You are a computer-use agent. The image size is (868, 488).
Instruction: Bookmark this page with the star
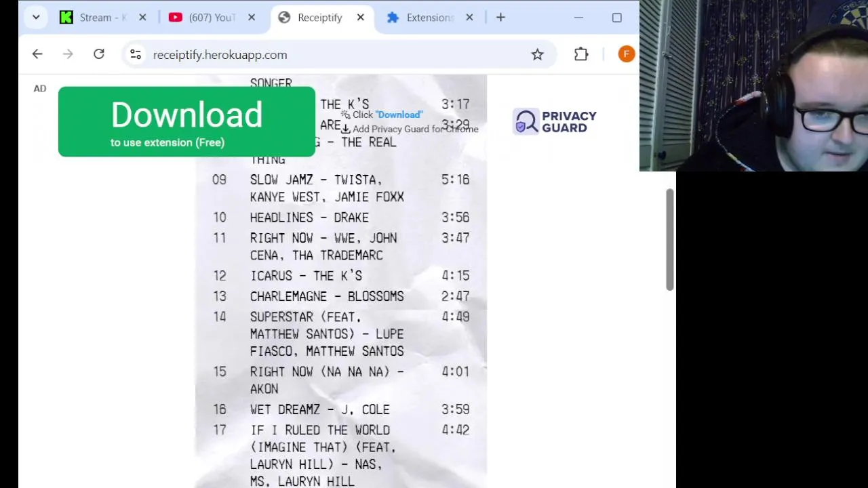coord(537,55)
